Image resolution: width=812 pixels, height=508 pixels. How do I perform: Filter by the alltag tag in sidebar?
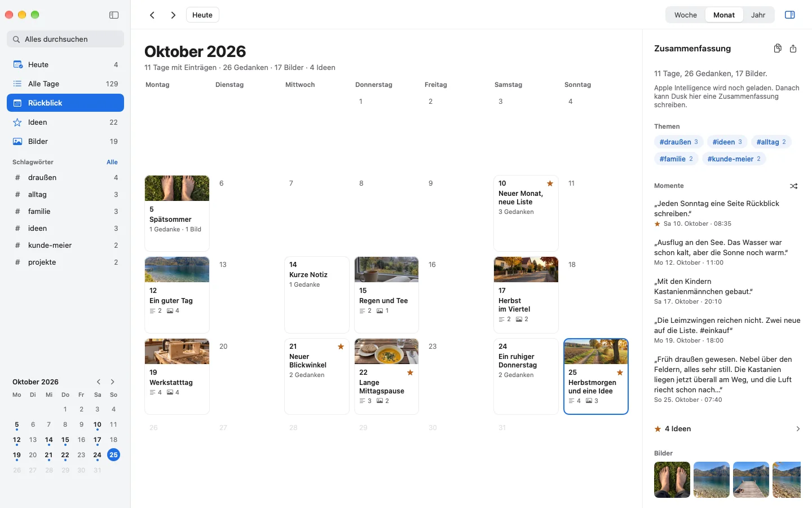pyautogui.click(x=65, y=195)
